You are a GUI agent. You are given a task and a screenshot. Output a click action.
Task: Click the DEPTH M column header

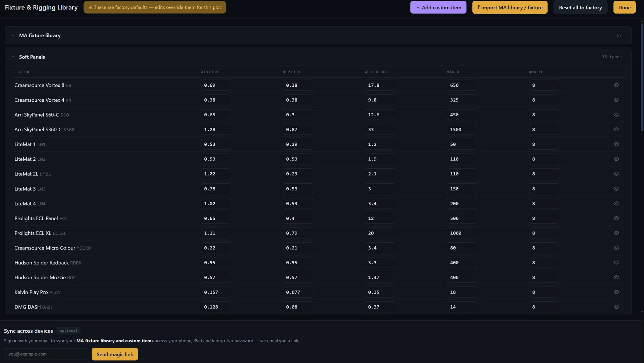[x=291, y=72]
